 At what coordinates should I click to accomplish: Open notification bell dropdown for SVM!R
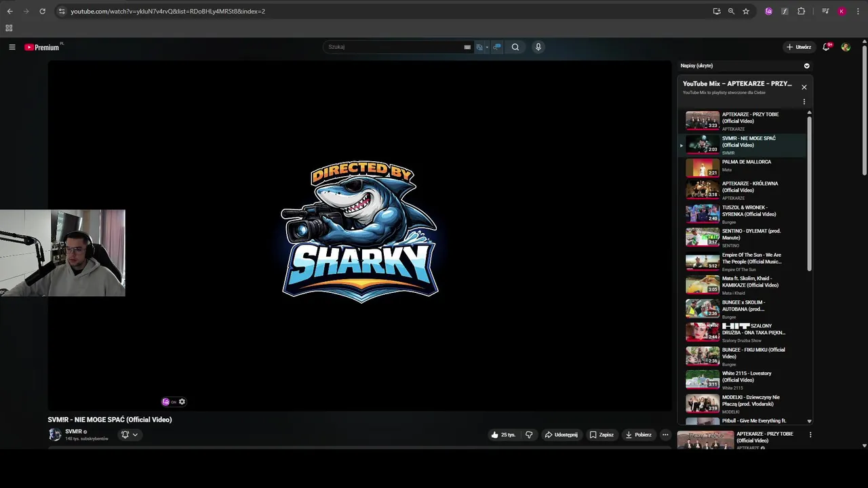point(130,434)
